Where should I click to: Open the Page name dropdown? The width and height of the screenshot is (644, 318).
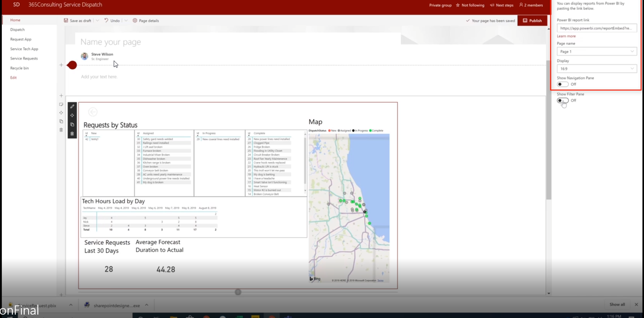597,51
